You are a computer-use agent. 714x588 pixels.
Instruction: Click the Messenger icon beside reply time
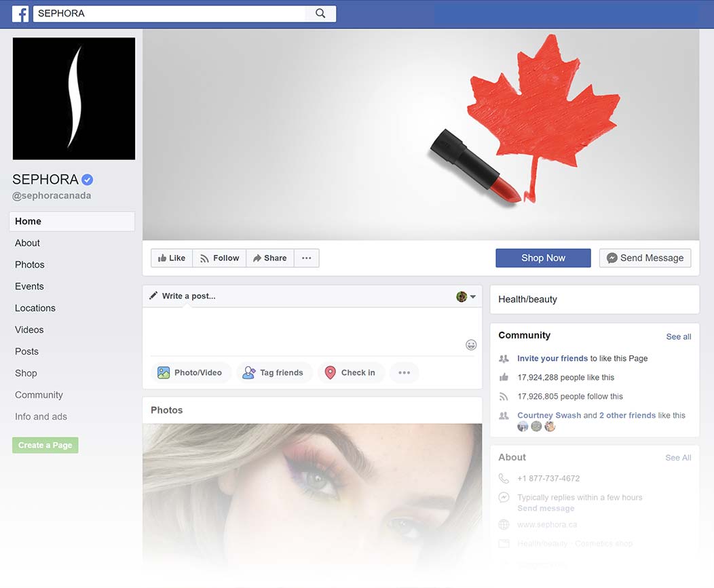click(504, 497)
